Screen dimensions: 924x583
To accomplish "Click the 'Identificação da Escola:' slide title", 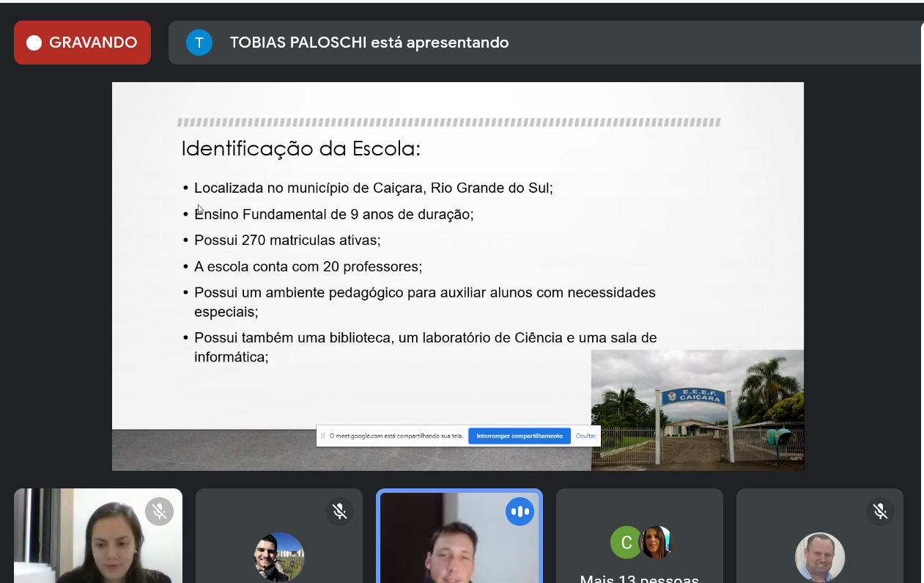I will (x=300, y=149).
